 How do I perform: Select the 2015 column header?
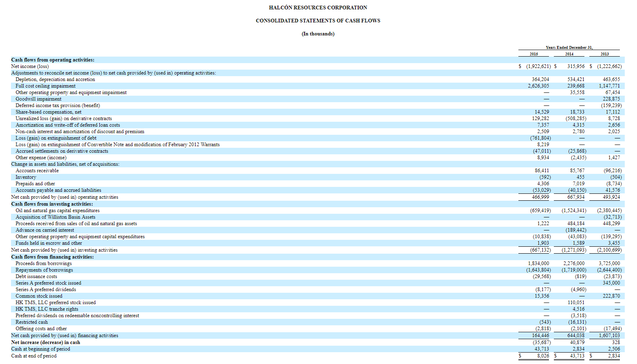click(x=534, y=54)
